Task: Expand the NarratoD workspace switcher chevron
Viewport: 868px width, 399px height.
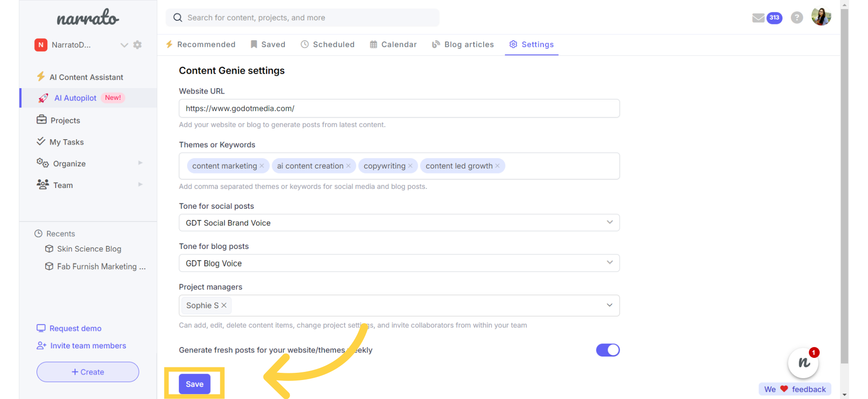Action: pyautogui.click(x=124, y=45)
